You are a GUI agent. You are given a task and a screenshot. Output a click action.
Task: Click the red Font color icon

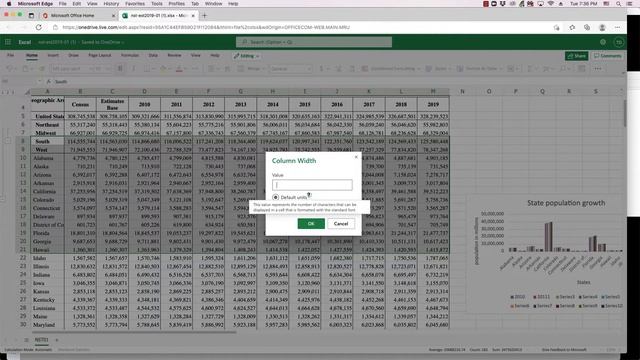click(x=179, y=69)
